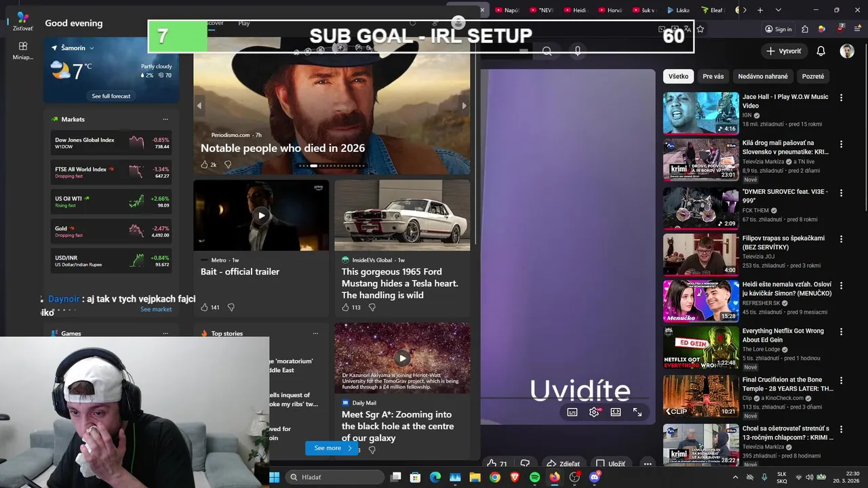Open options for Jace Hall video
Image resolution: width=868 pixels, height=488 pixels.
click(841, 98)
